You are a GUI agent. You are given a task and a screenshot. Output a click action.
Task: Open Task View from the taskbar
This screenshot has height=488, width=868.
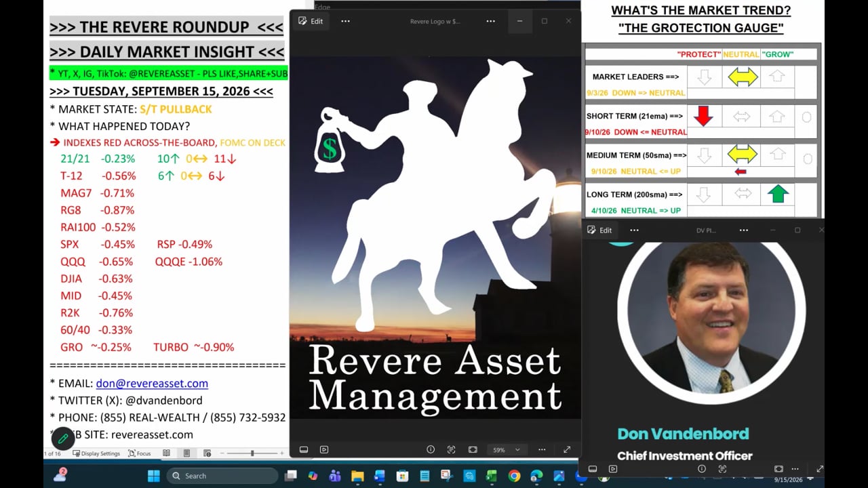tap(290, 476)
